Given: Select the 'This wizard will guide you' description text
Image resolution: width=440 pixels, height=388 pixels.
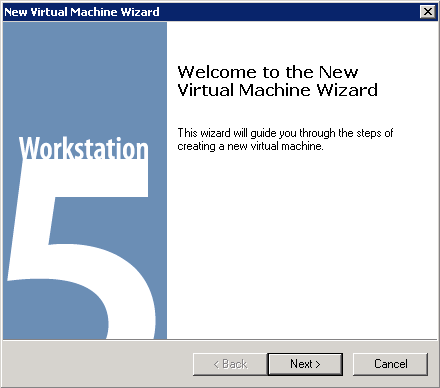Looking at the screenshot, I should click(285, 139).
